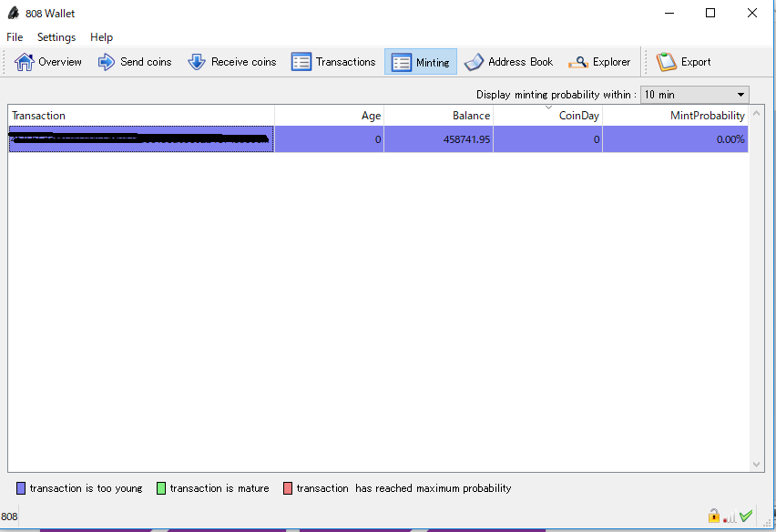The image size is (776, 532).
Task: Click the blue too-young legend swatch
Action: click(x=21, y=488)
